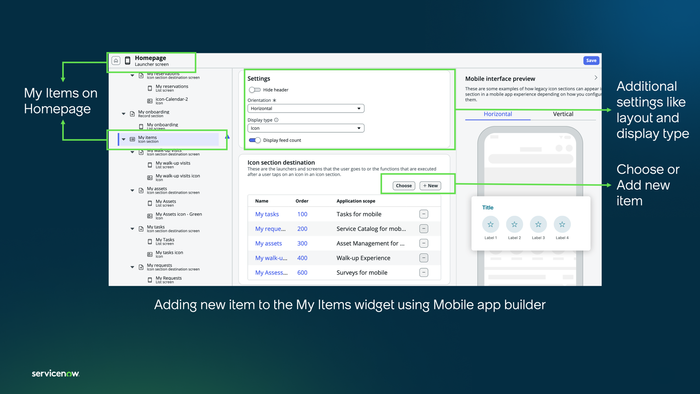700x394 pixels.
Task: Open the My reque... link in the table
Action: click(x=270, y=229)
